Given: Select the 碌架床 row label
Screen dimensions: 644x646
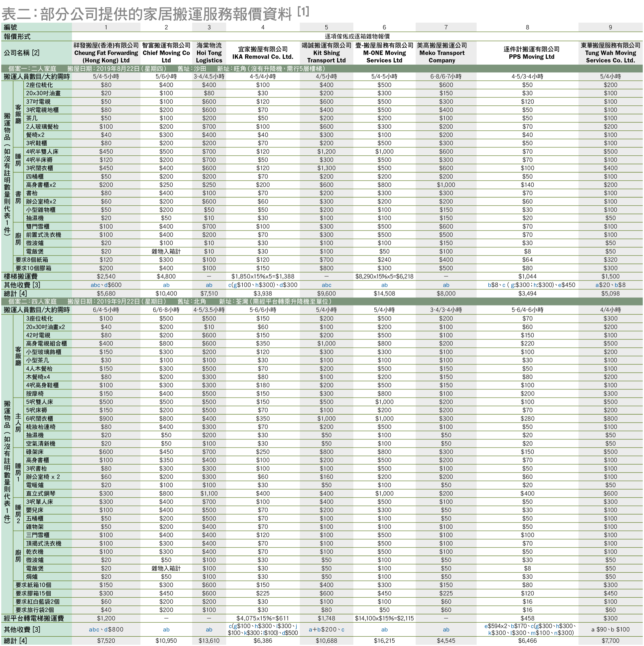Looking at the screenshot, I should pyautogui.click(x=35, y=452).
